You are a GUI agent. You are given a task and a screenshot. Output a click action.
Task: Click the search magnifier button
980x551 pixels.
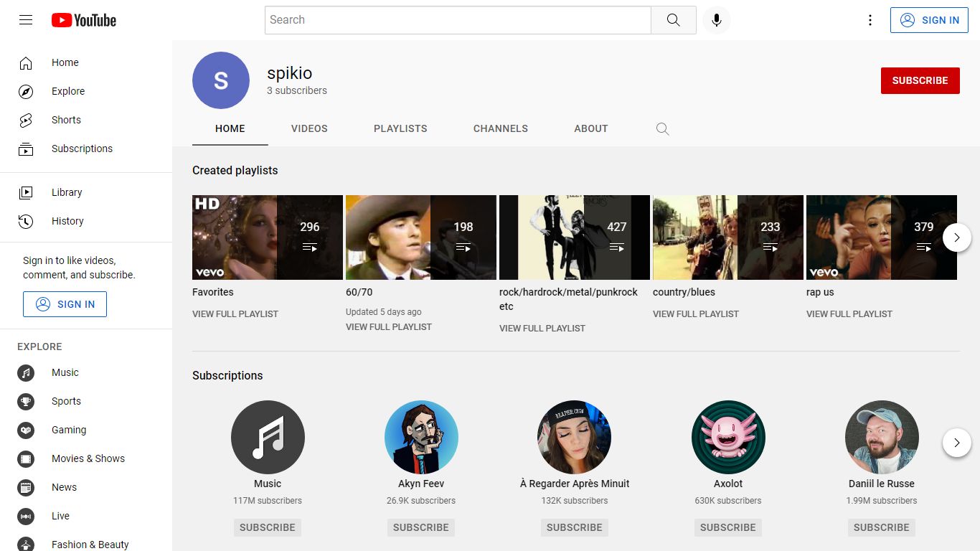(x=673, y=20)
